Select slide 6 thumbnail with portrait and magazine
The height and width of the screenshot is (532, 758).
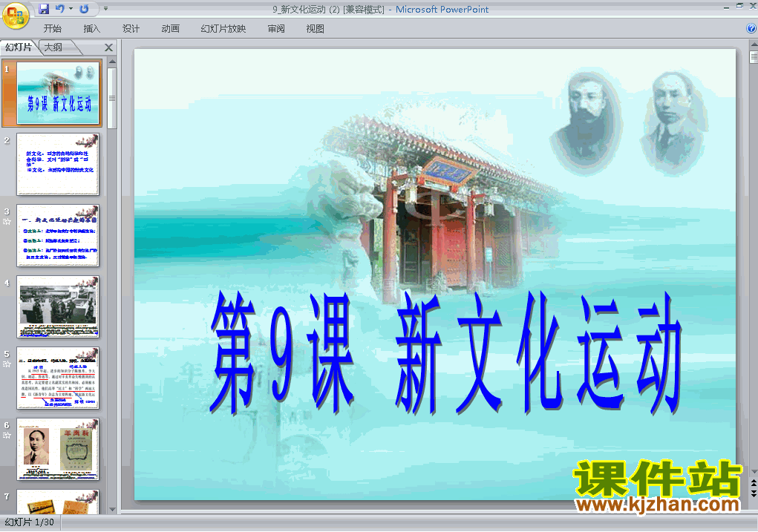coord(58,449)
